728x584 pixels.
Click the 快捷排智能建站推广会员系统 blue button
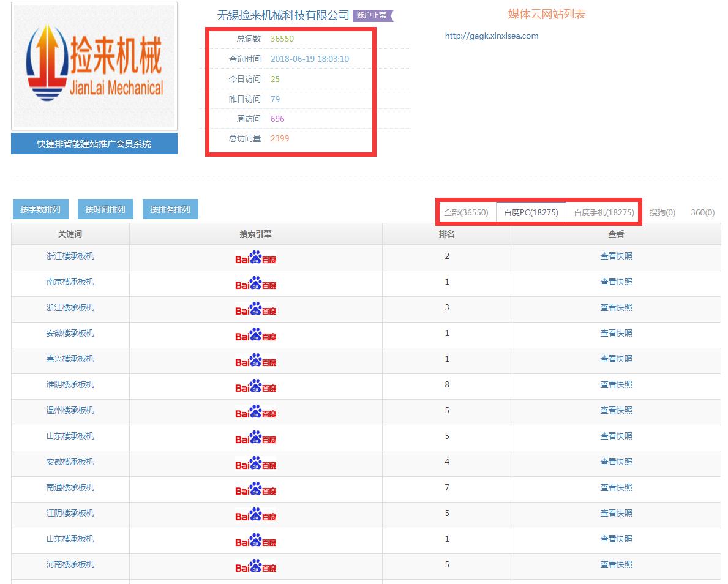click(94, 144)
